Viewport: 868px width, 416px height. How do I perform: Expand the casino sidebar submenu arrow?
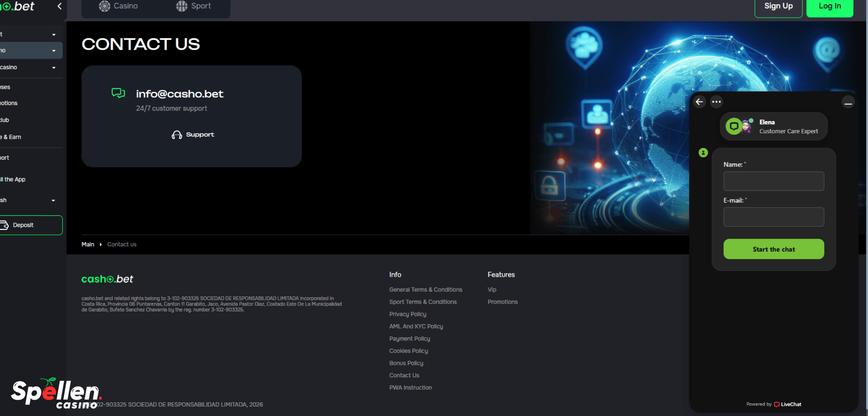point(54,68)
